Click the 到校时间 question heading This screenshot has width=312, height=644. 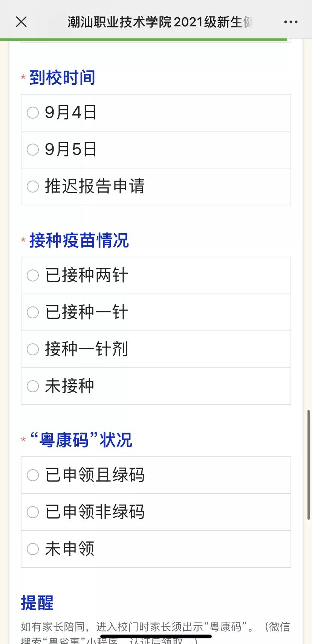pos(62,78)
